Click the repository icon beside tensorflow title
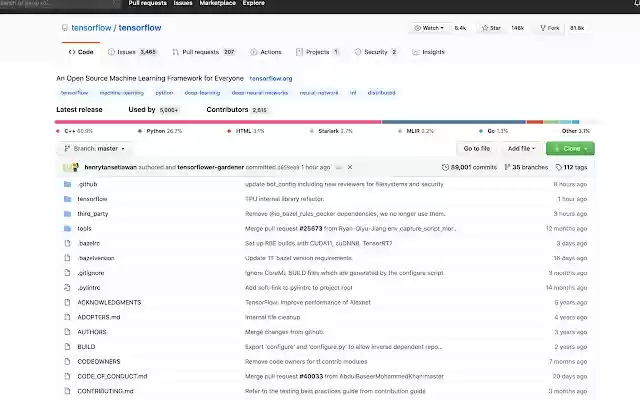Screen dimensions: 640x400 64,28
